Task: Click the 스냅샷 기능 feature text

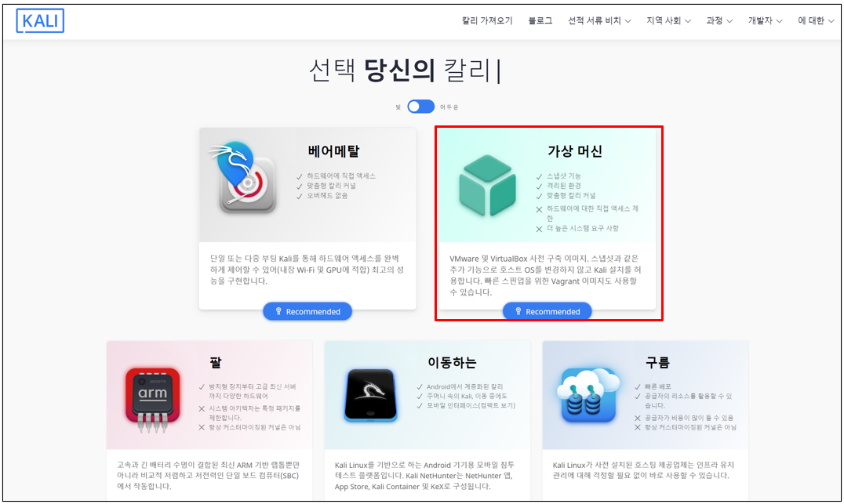Action: point(563,176)
